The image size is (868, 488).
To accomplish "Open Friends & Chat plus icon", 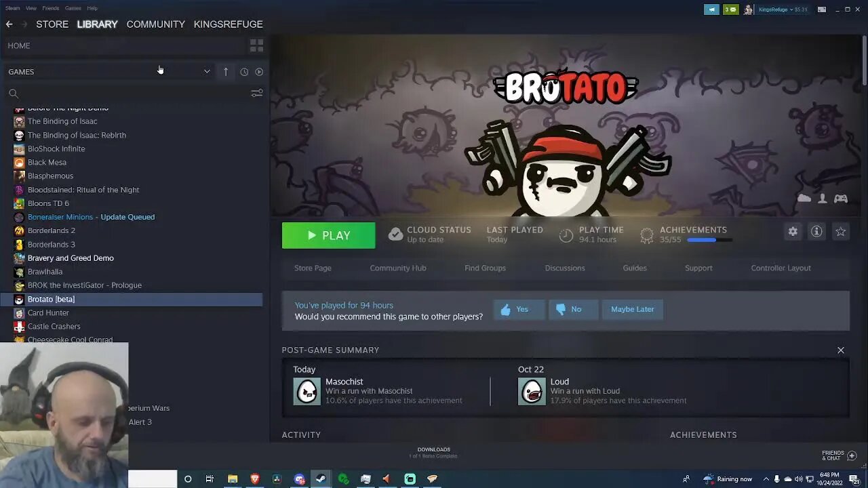I will pos(852,455).
